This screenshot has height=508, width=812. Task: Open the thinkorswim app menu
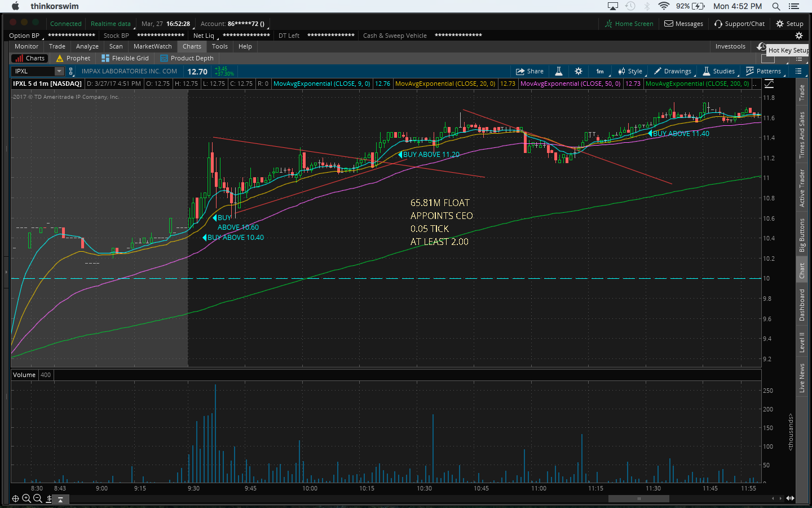pyautogui.click(x=55, y=6)
